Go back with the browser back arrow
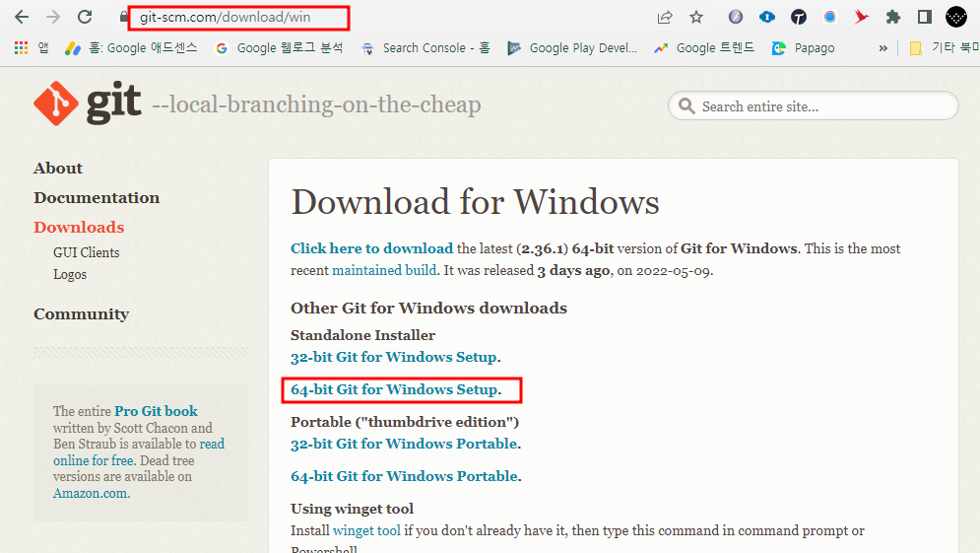Screen dimensions: 980x553 click(x=22, y=17)
